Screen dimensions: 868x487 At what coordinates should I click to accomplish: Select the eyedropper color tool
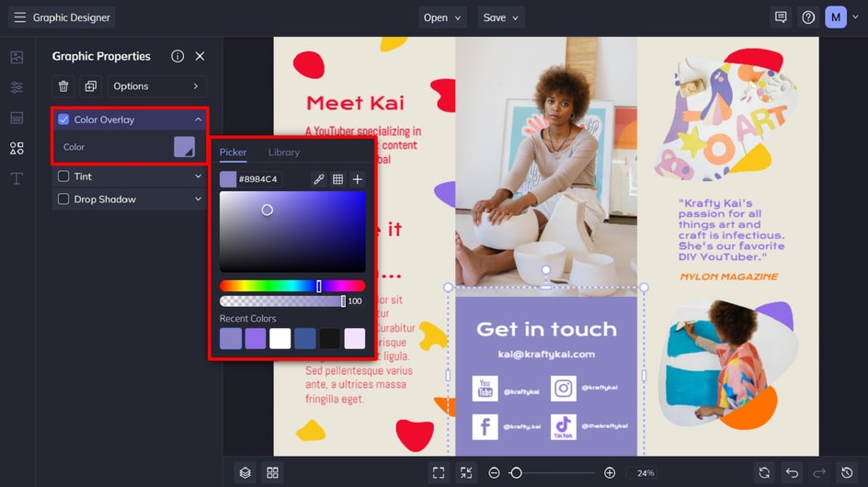click(x=319, y=179)
